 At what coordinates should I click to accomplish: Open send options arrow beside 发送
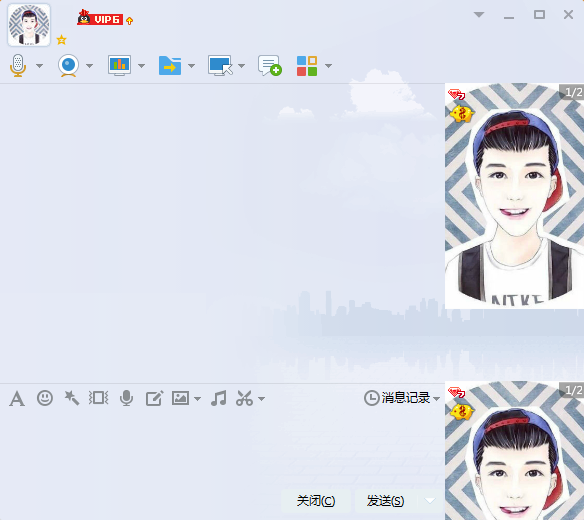point(430,501)
